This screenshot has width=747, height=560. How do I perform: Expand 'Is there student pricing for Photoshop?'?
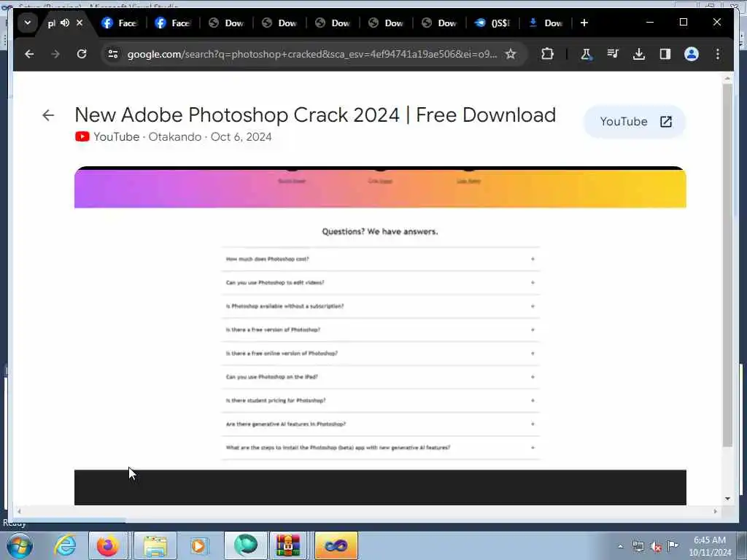point(380,400)
